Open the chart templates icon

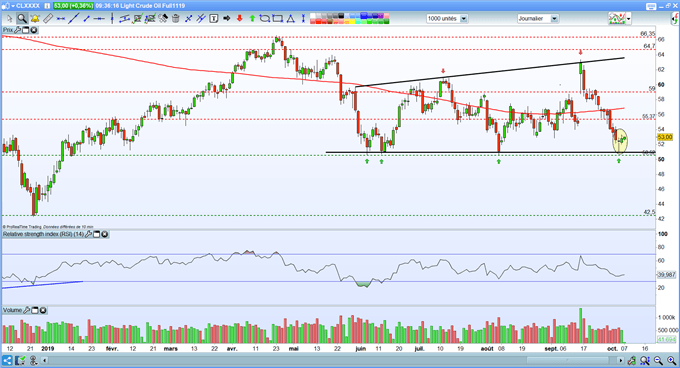(617, 18)
